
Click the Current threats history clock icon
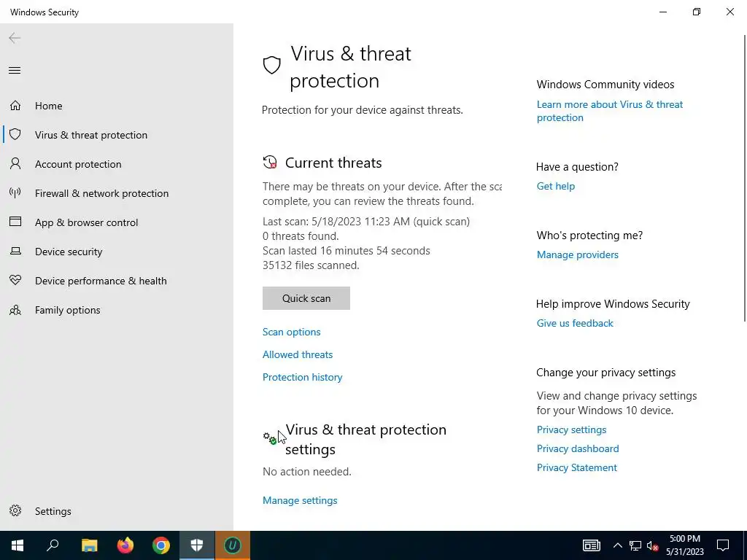[x=270, y=163]
